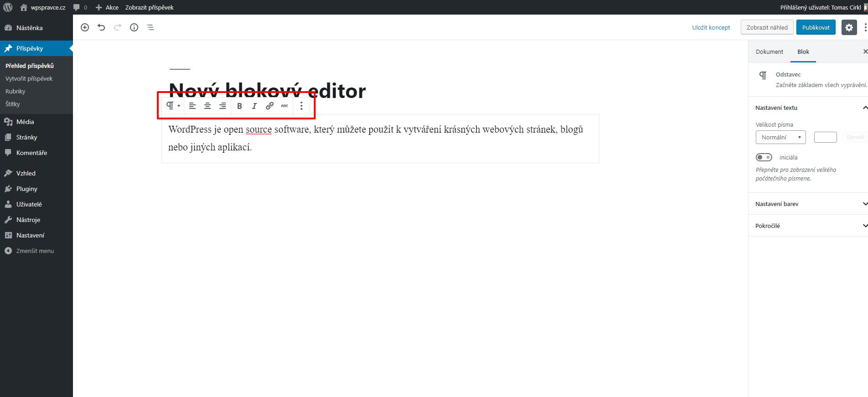The height and width of the screenshot is (397, 868).
Task: Center align text in block toolbar
Action: point(208,106)
